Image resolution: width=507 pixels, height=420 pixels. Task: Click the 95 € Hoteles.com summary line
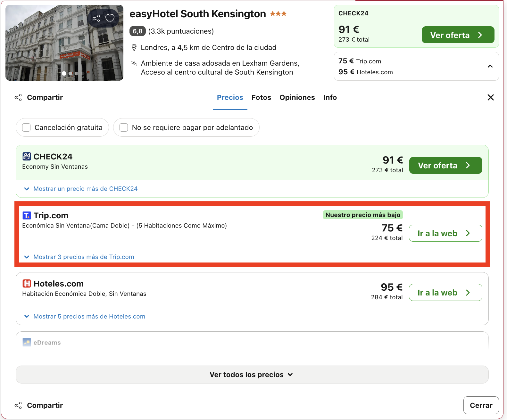tap(366, 72)
